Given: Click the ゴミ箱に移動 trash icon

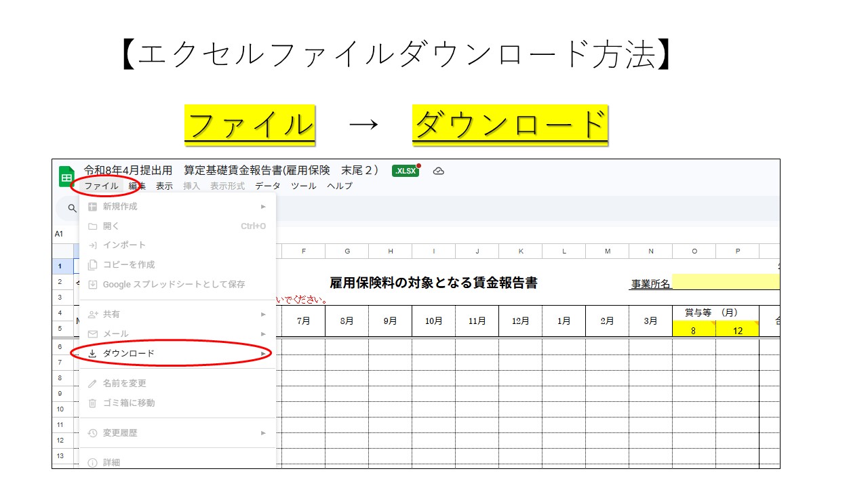Looking at the screenshot, I should coord(92,403).
